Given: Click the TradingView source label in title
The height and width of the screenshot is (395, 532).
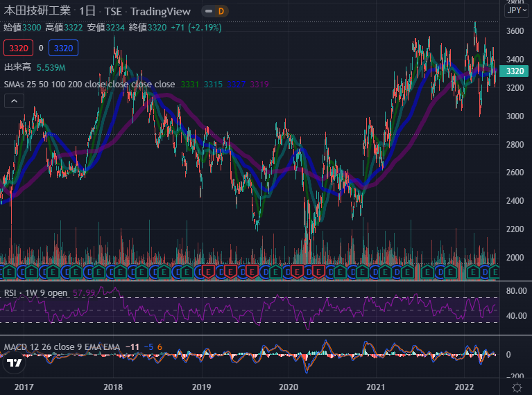Looking at the screenshot, I should [160, 12].
